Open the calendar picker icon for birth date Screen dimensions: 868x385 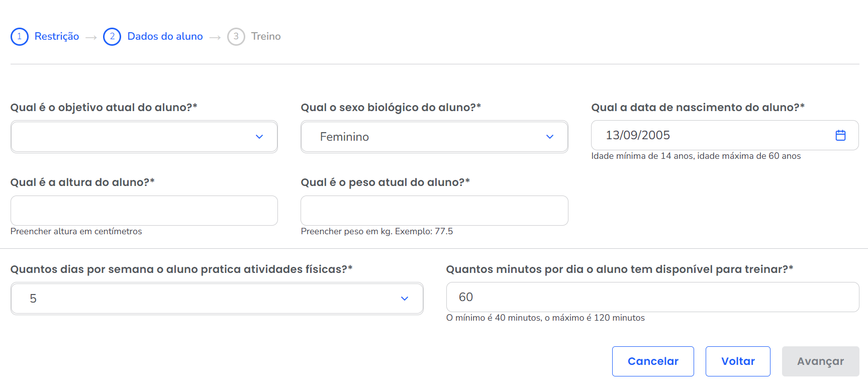point(840,135)
